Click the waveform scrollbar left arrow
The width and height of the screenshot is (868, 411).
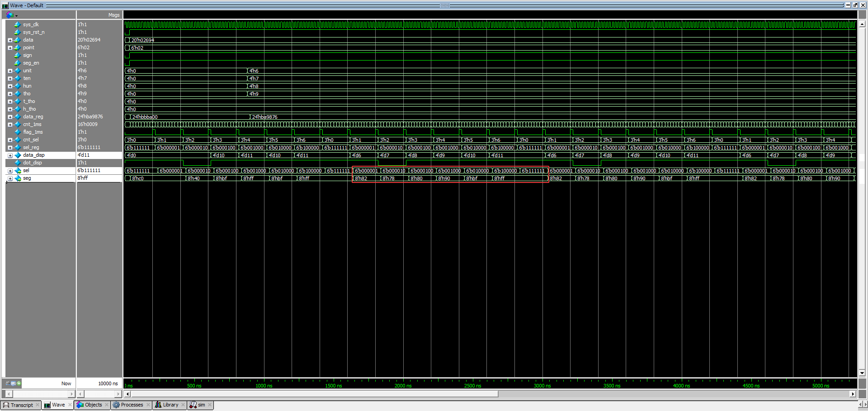click(127, 394)
